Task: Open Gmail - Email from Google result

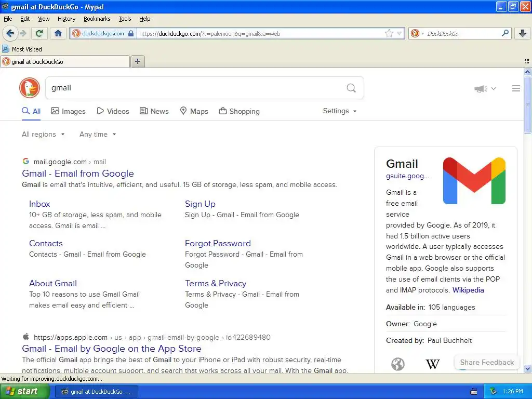Action: point(78,174)
